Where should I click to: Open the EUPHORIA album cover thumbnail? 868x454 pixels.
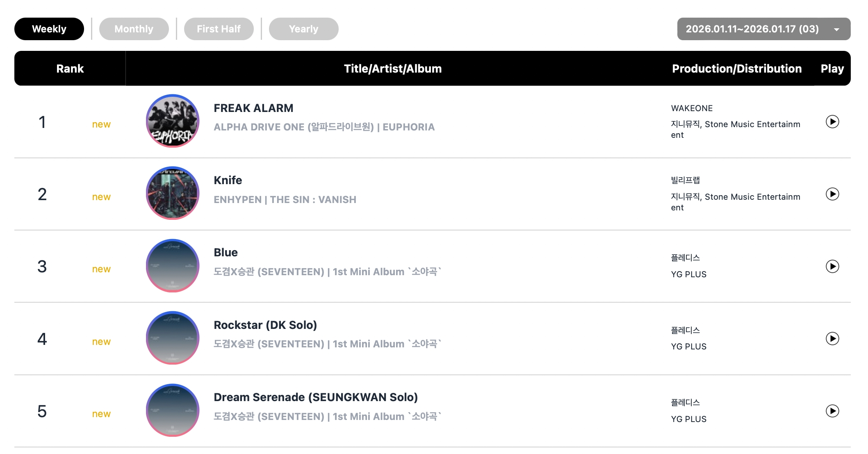pyautogui.click(x=173, y=121)
